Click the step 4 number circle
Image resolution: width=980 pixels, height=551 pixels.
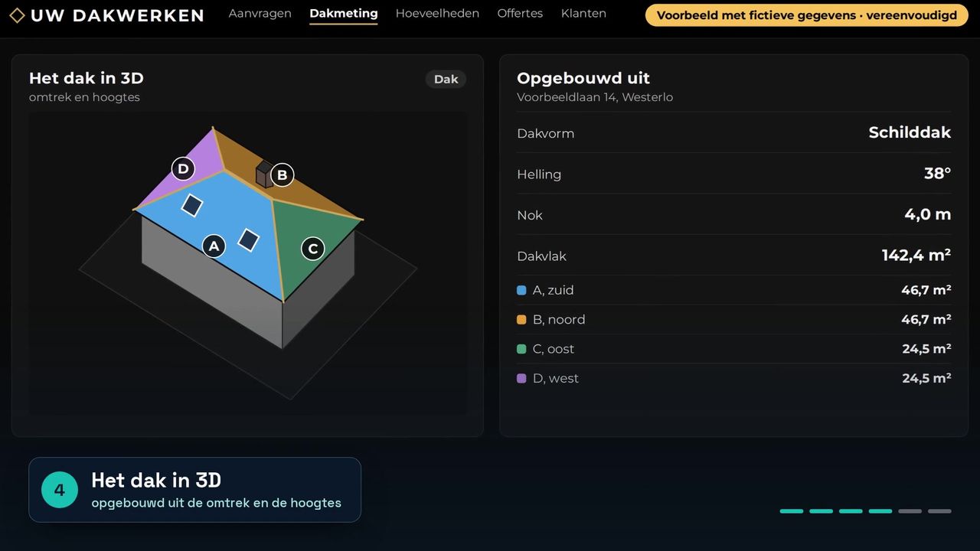(x=60, y=490)
